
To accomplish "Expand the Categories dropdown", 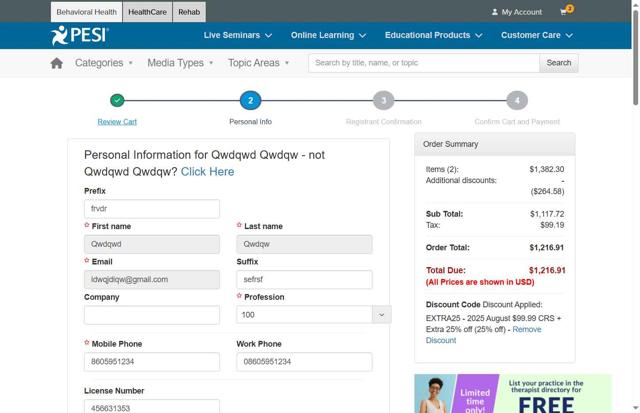I will click(104, 63).
